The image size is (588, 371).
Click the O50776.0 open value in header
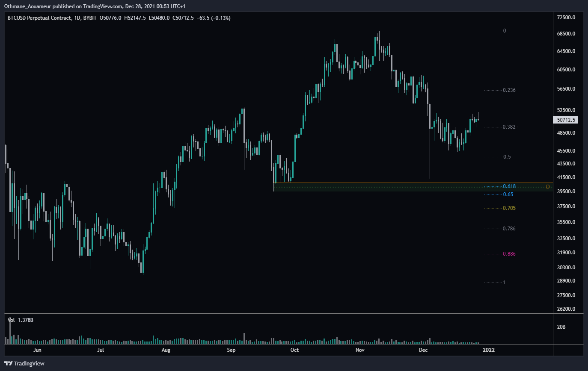111,18
